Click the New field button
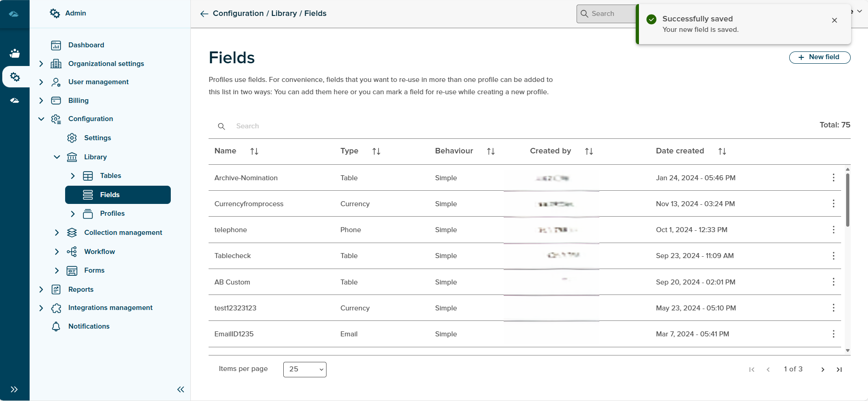Viewport: 868px width, 401px height. tap(819, 57)
